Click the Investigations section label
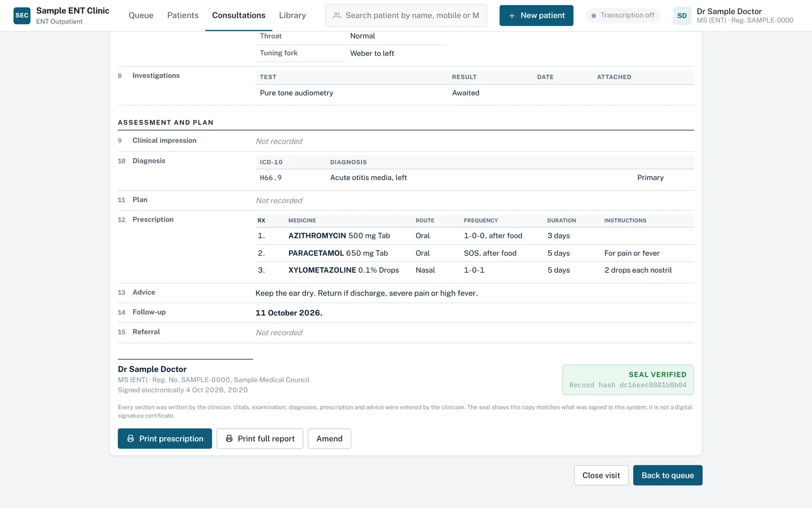The image size is (812, 508). tap(156, 76)
